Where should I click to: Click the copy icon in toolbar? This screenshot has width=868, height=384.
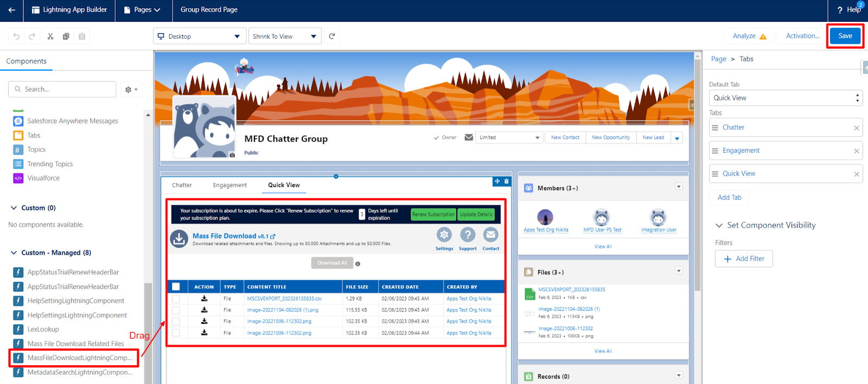point(66,36)
